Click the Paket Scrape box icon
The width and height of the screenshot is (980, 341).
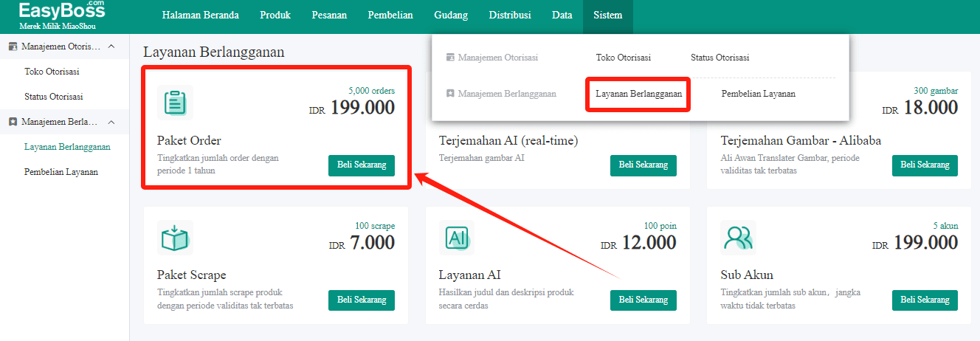(x=175, y=238)
